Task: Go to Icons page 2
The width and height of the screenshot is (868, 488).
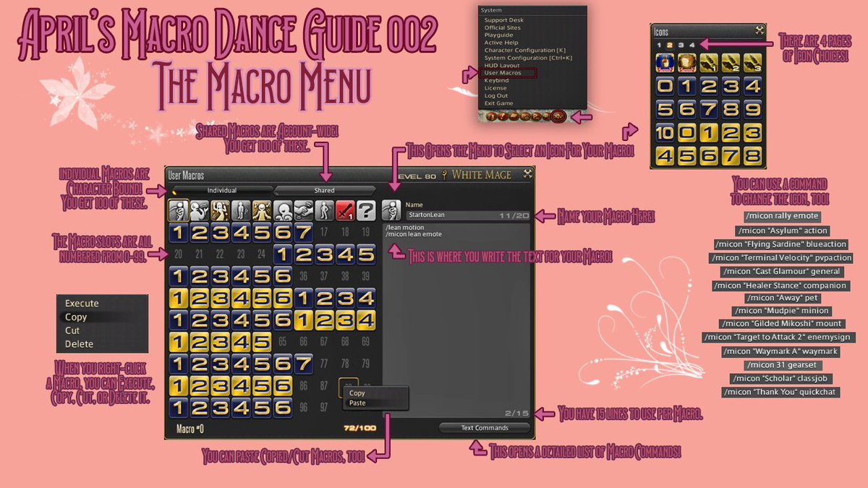Action: click(x=669, y=46)
